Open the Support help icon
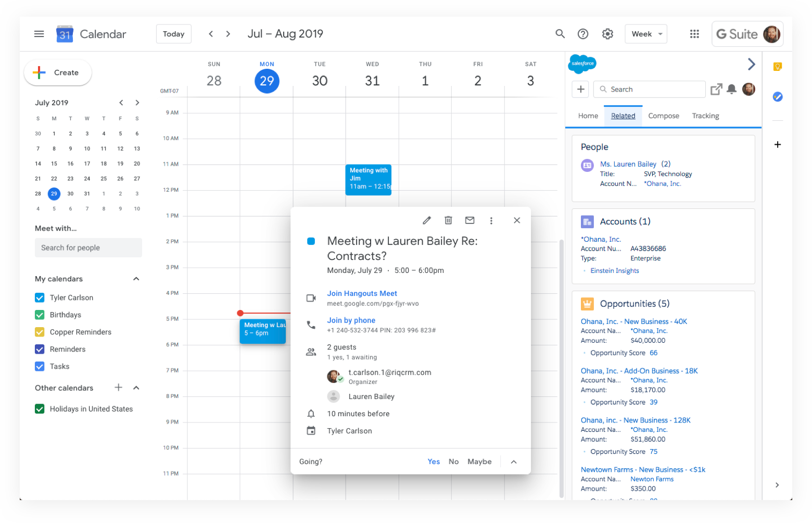The height and width of the screenshot is (523, 812). [583, 34]
